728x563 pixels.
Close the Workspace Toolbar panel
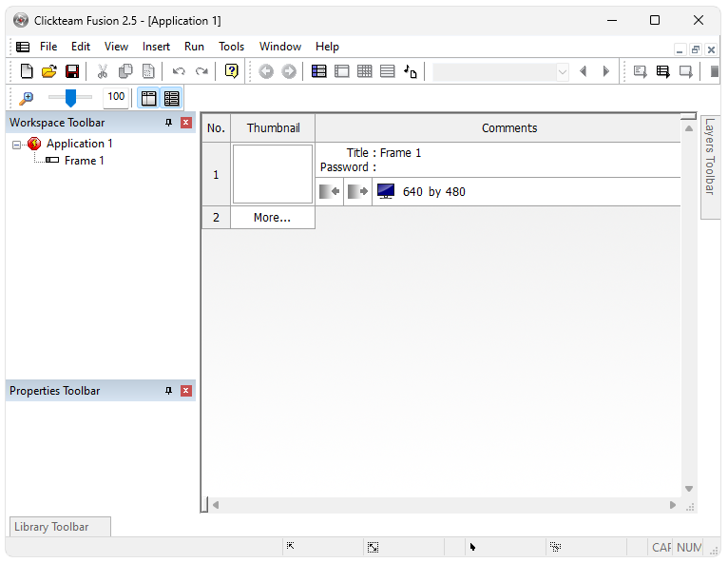[186, 123]
